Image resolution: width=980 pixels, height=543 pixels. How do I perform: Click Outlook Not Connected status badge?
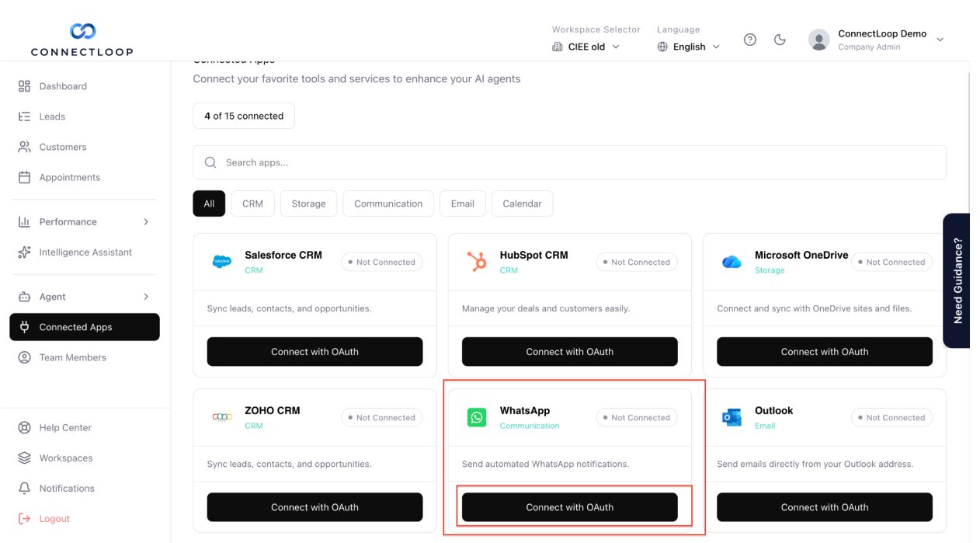coord(891,417)
